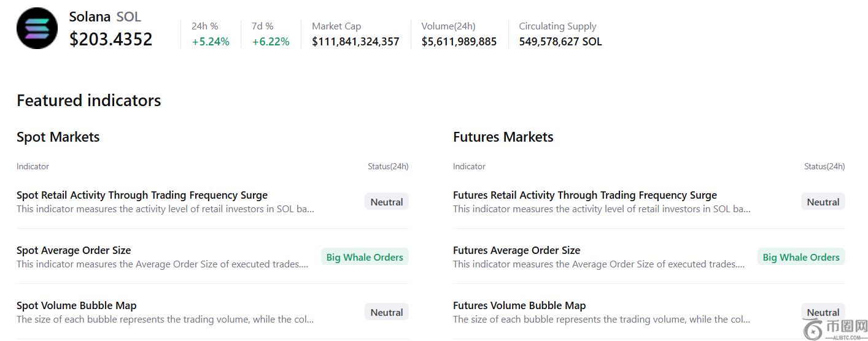Click the Solana logo icon
This screenshot has height=341, width=868.
click(x=37, y=28)
